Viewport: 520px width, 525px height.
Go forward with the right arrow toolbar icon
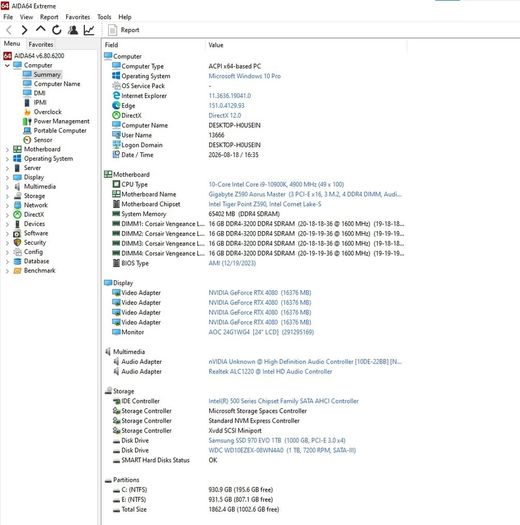click(x=24, y=30)
